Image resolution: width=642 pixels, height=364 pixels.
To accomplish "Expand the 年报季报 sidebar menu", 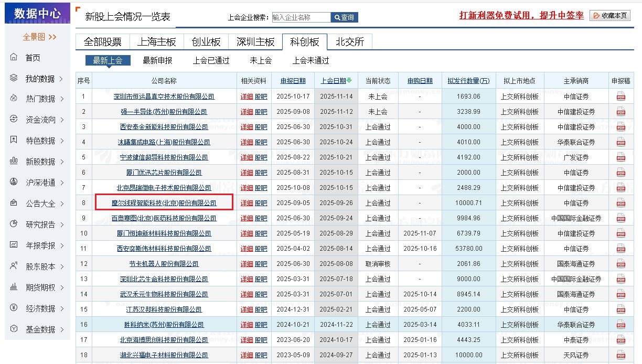I will 61,245.
